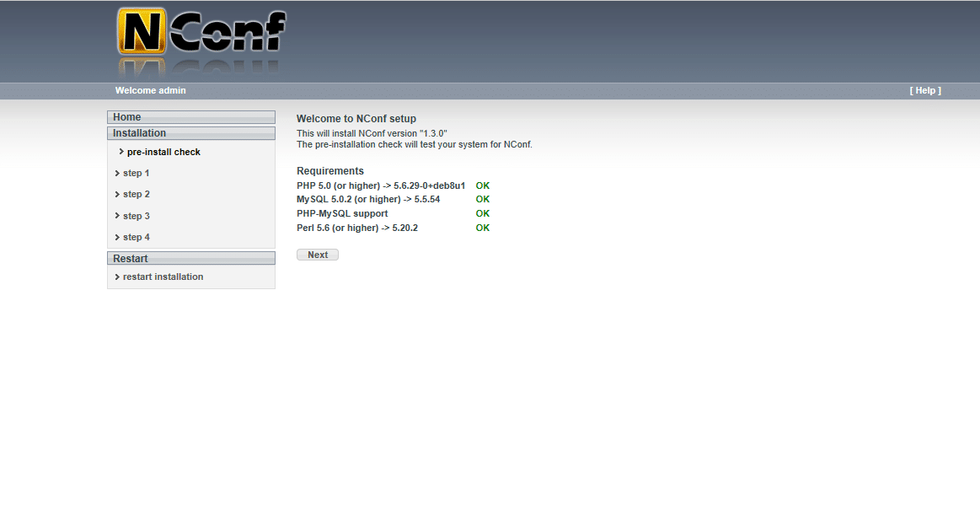This screenshot has width=980, height=505.
Task: Select the Restart menu header
Action: [191, 258]
